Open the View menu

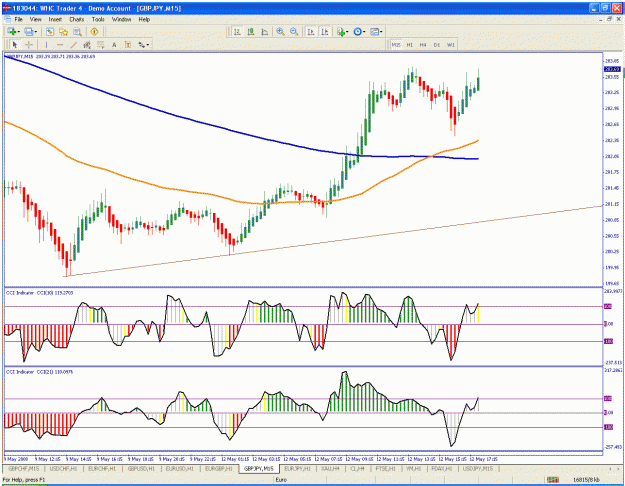[35, 19]
